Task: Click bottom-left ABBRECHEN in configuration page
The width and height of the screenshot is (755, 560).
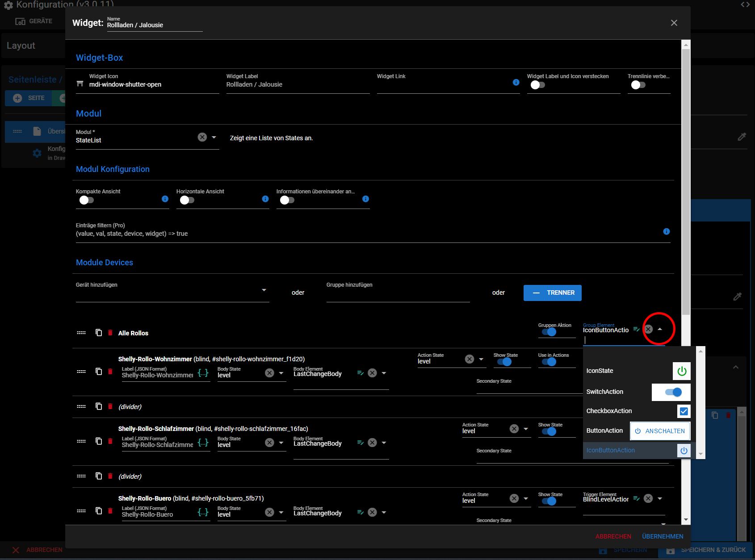Action: (x=37, y=550)
